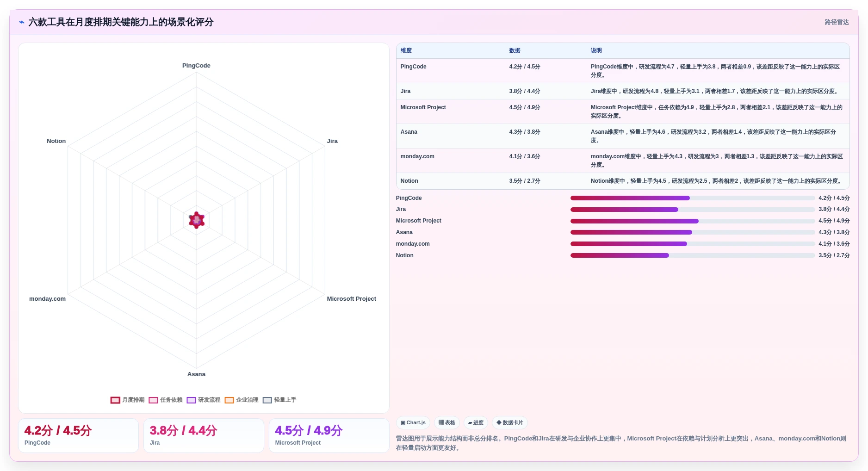Toggle the 任务依赖 legend item
This screenshot has height=471, width=868.
(x=166, y=400)
